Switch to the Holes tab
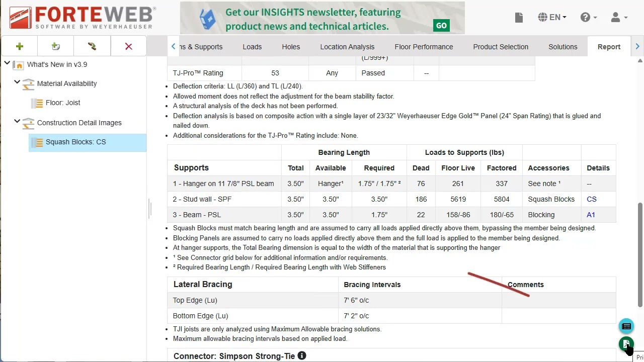Image resolution: width=644 pixels, height=362 pixels. coord(291,47)
